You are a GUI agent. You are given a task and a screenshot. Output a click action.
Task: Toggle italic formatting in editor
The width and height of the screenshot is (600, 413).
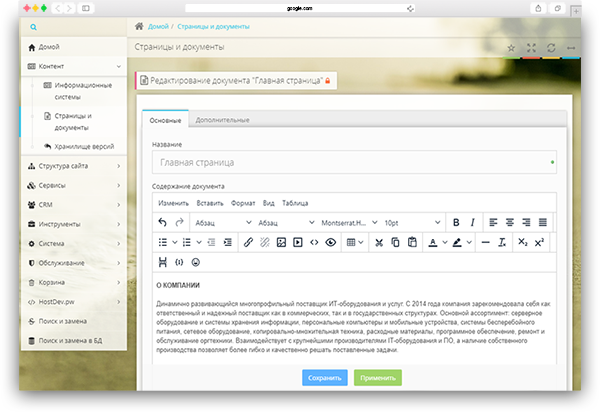(x=472, y=222)
